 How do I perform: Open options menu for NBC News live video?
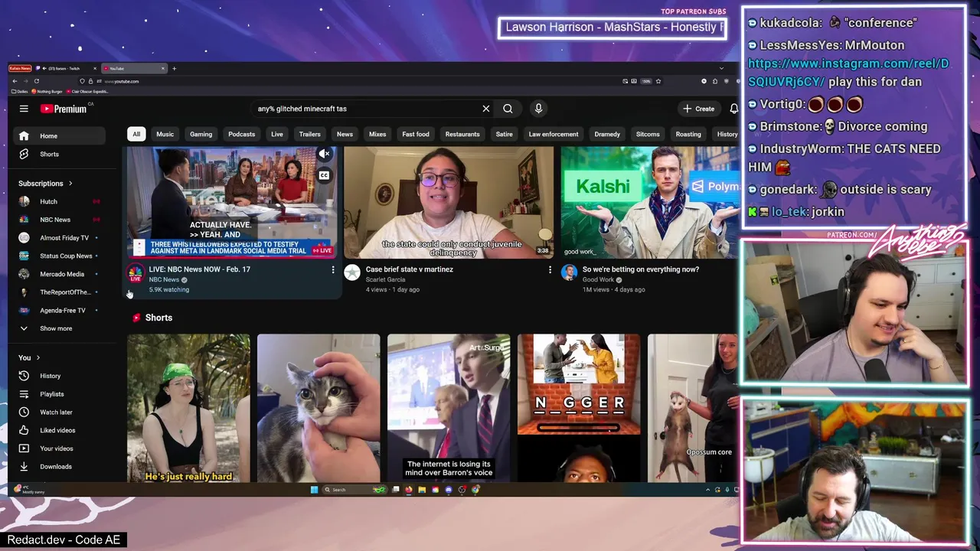332,269
